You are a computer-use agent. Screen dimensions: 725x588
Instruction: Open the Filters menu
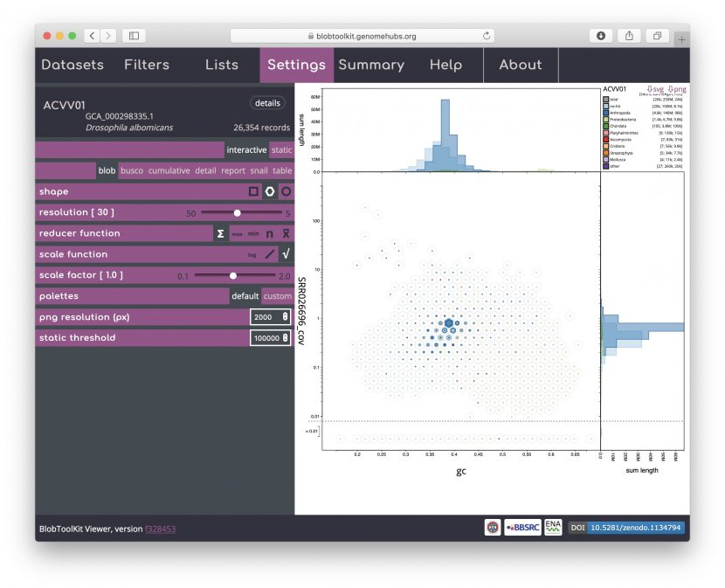146,65
